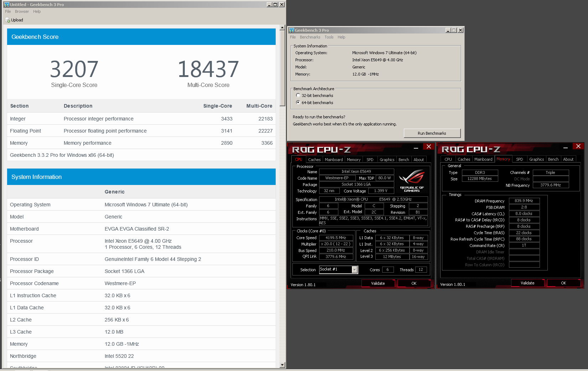This screenshot has height=371, width=588.
Task: Click the Geekbench Score section header
Action: (141, 37)
